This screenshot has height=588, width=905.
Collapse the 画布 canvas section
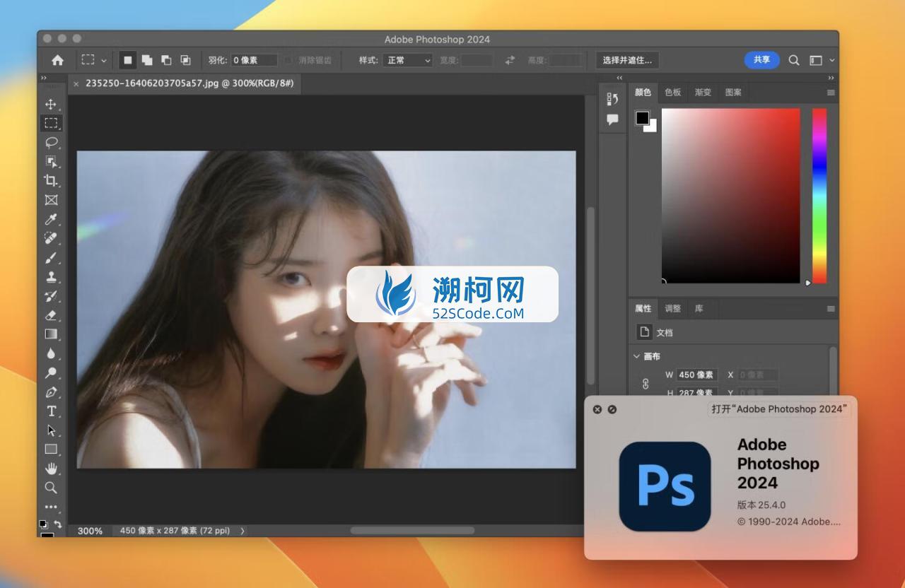pyautogui.click(x=636, y=356)
